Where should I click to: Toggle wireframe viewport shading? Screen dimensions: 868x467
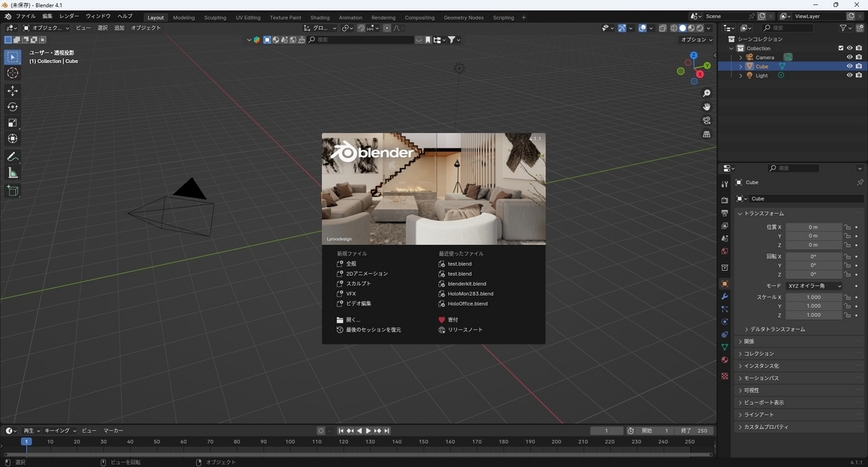pyautogui.click(x=673, y=28)
